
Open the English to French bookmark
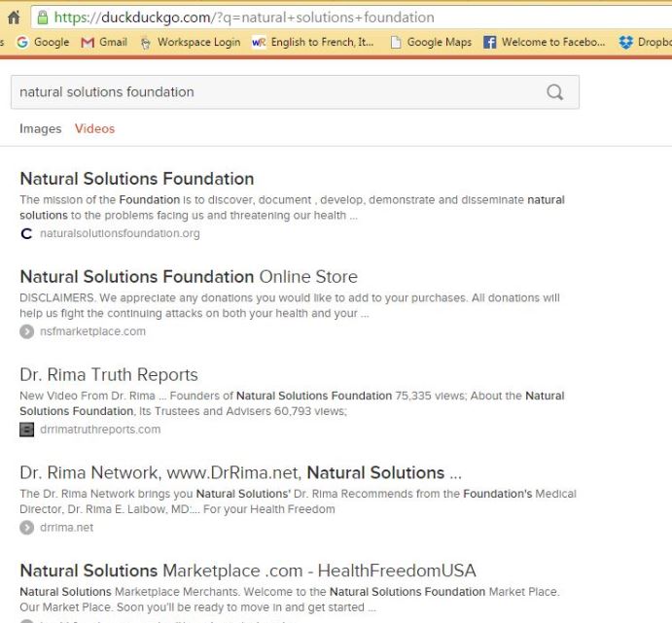312,42
